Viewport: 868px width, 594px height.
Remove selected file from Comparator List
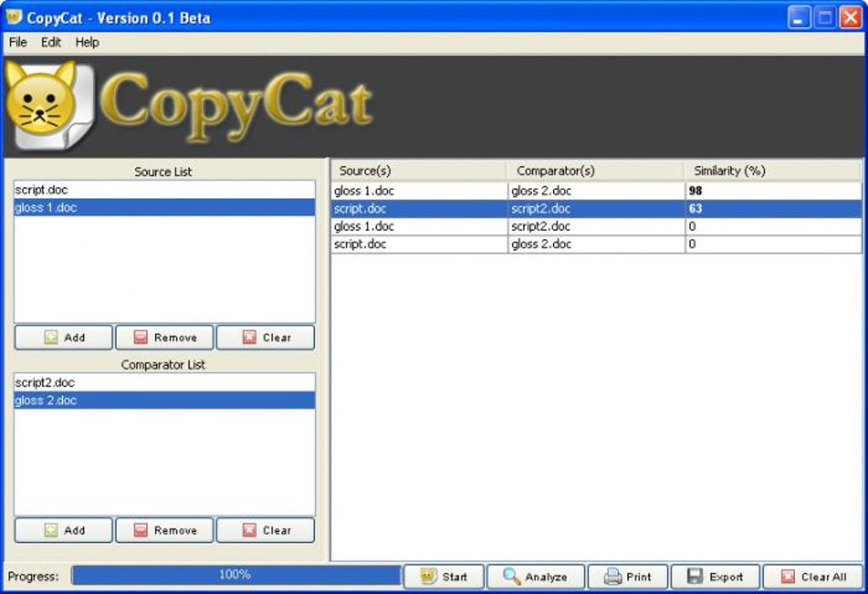[x=164, y=530]
